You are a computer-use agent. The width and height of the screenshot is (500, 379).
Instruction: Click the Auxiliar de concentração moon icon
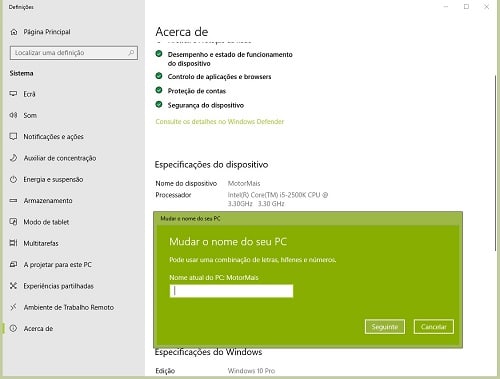(13, 158)
